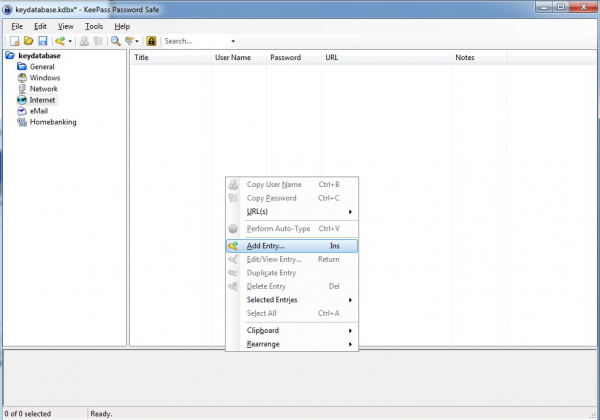
Task: Sort by the Notes column header
Action: (479, 58)
